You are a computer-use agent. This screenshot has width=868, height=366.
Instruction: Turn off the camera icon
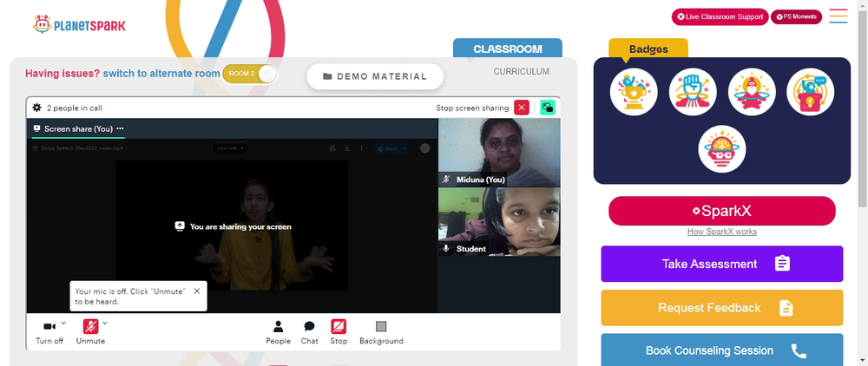(49, 327)
